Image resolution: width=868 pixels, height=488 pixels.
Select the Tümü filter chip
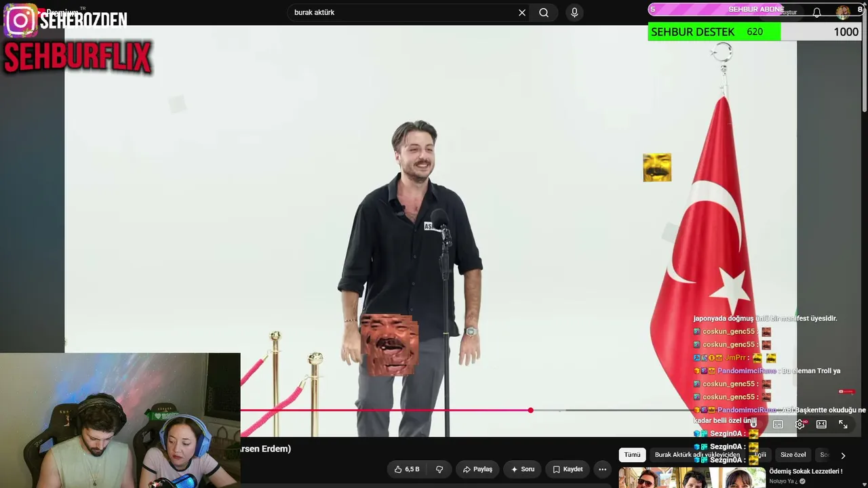click(x=632, y=455)
